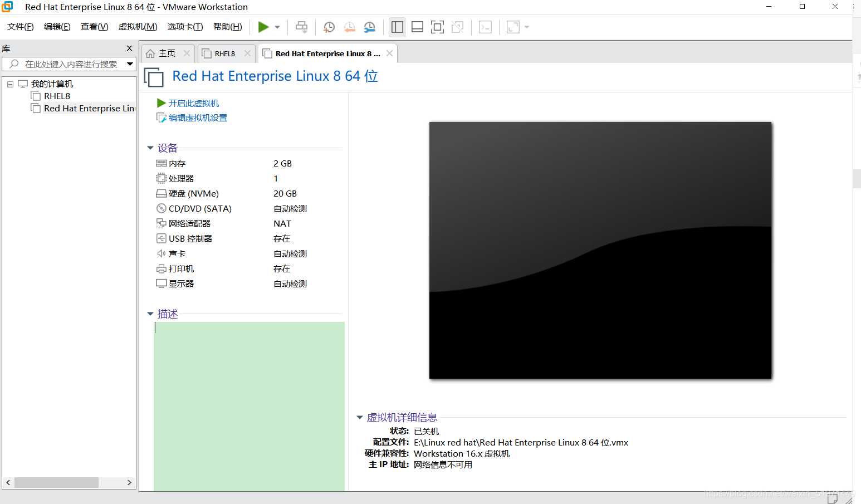Click the USB 控制器 icon
The width and height of the screenshot is (861, 504).
[x=162, y=238]
